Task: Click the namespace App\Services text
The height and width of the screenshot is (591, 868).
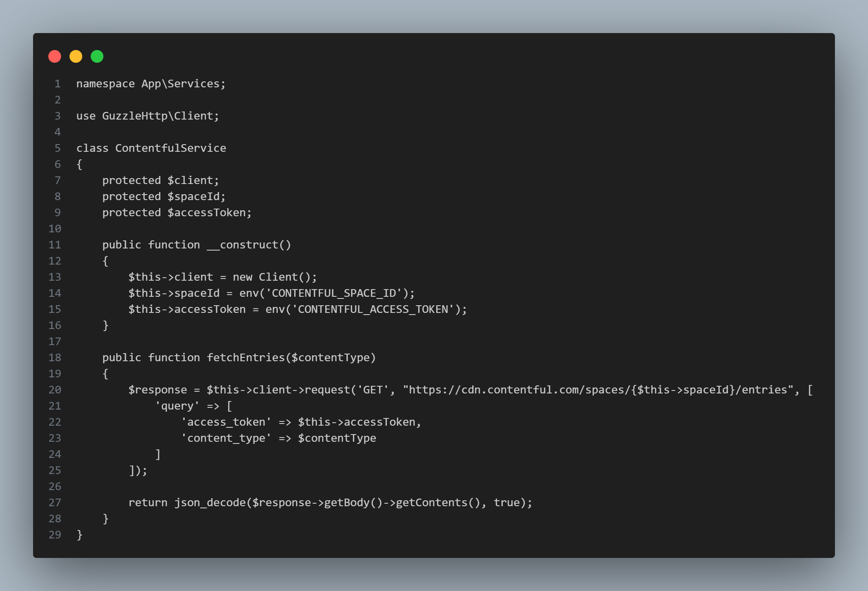Action: 150,84
